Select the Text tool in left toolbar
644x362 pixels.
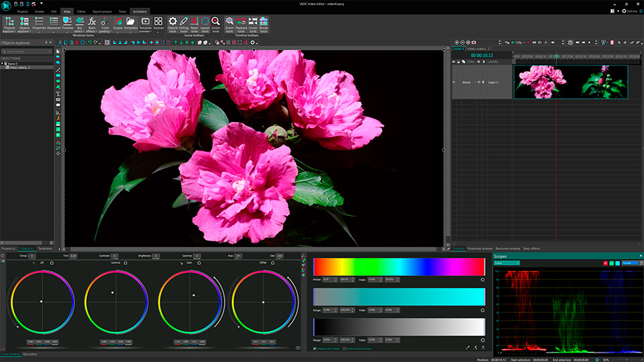point(58,94)
